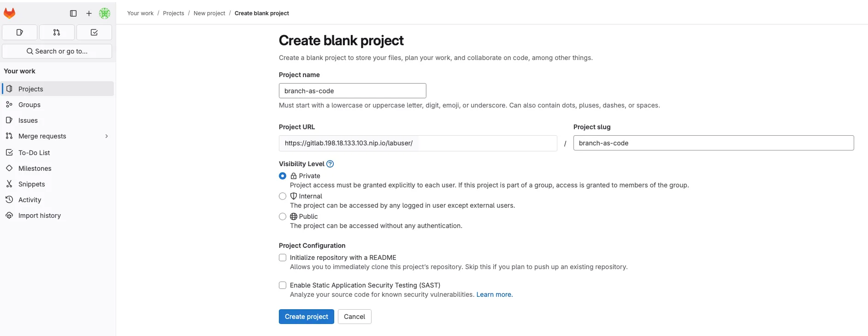Click the Activity clock icon in sidebar
The image size is (868, 336).
(10, 199)
